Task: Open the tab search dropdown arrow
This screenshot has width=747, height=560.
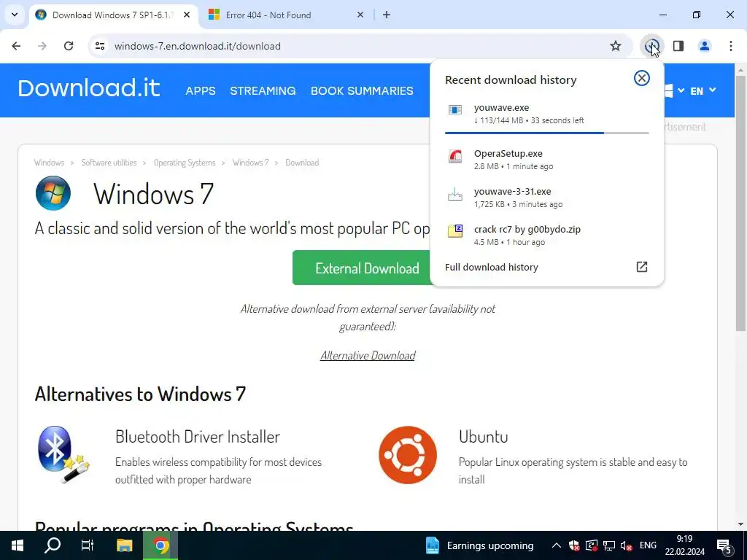Action: (15, 15)
